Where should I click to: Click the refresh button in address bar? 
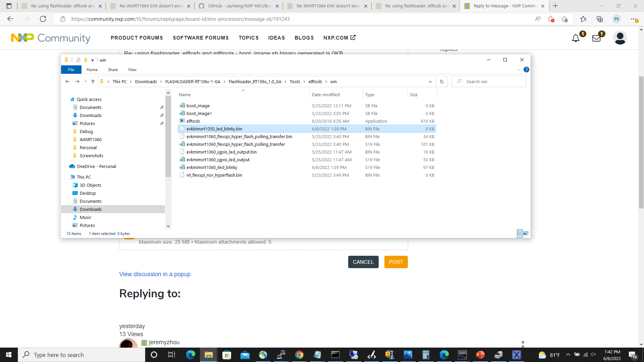tap(441, 81)
